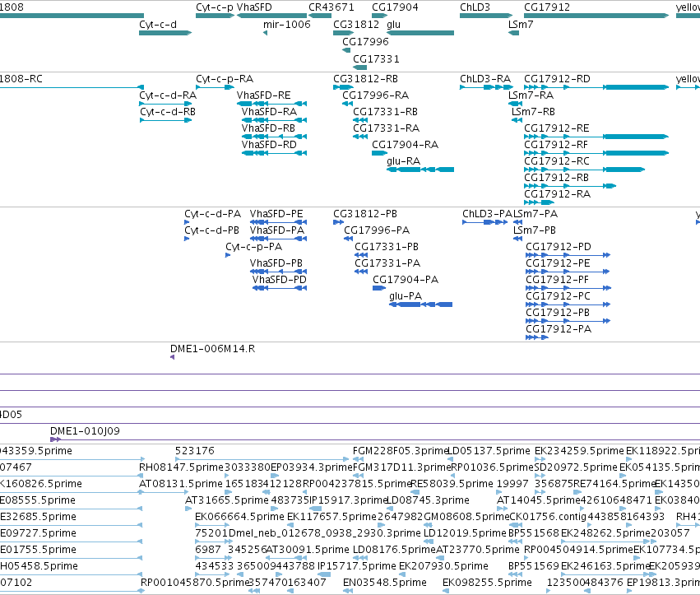The width and height of the screenshot is (700, 595).
Task: Click the LSm7 gene label
Action: pos(521,25)
